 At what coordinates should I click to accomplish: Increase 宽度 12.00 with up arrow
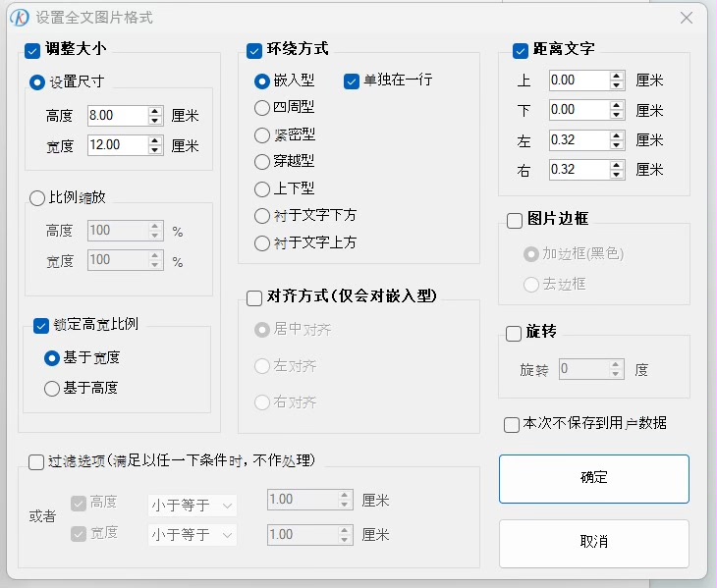tap(155, 140)
